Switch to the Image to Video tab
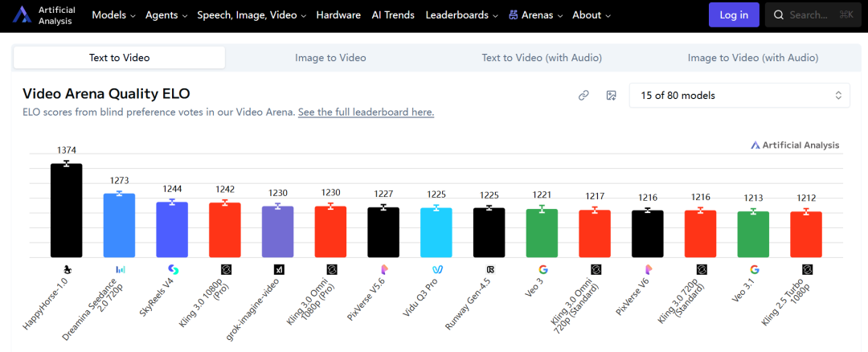The width and height of the screenshot is (868, 352). coord(330,58)
